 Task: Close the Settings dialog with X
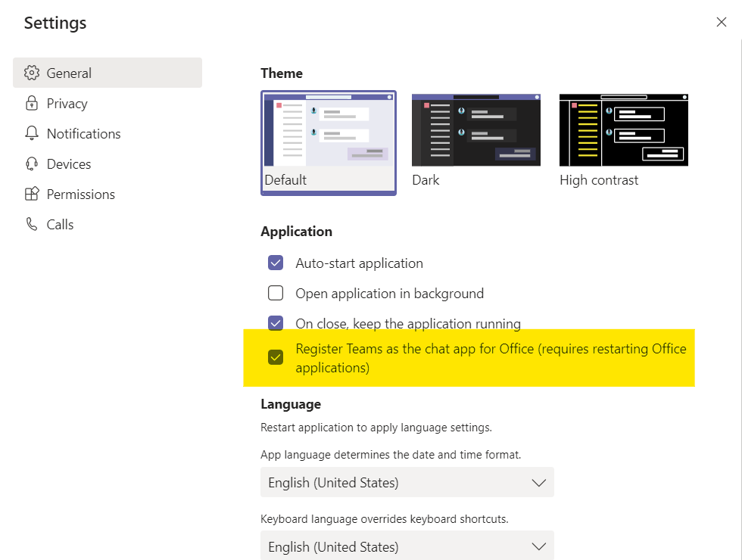coord(721,22)
